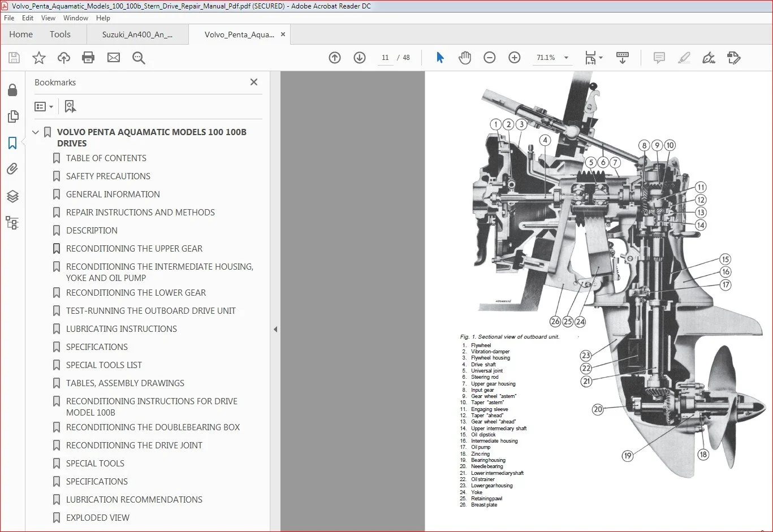Switch to the Tools tab
Image resolution: width=773 pixels, height=532 pixels.
coord(60,34)
